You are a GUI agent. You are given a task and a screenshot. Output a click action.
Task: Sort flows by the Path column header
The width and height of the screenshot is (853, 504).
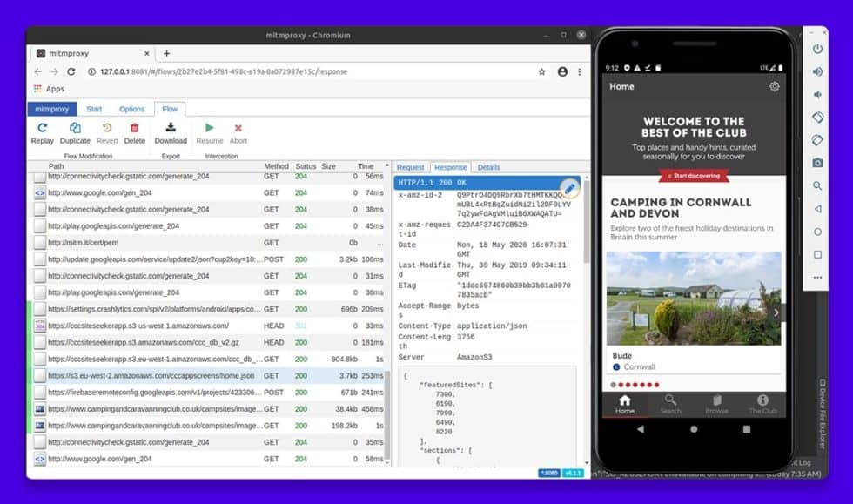point(56,166)
